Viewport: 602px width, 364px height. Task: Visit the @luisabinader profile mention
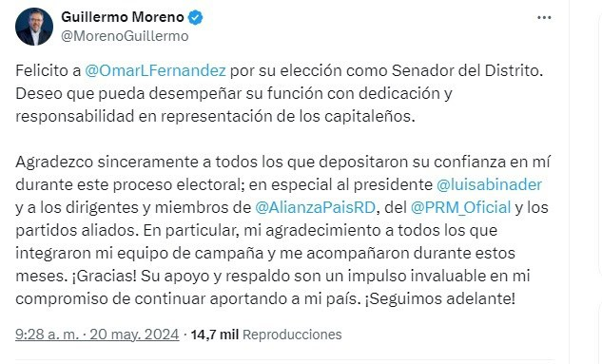pyautogui.click(x=489, y=185)
